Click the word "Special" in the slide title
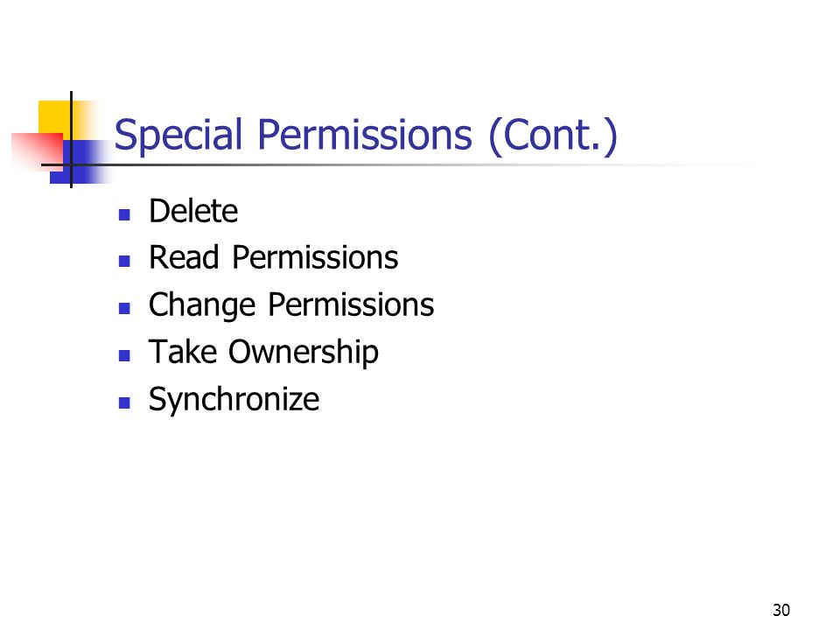The height and width of the screenshot is (630, 840). [178, 136]
